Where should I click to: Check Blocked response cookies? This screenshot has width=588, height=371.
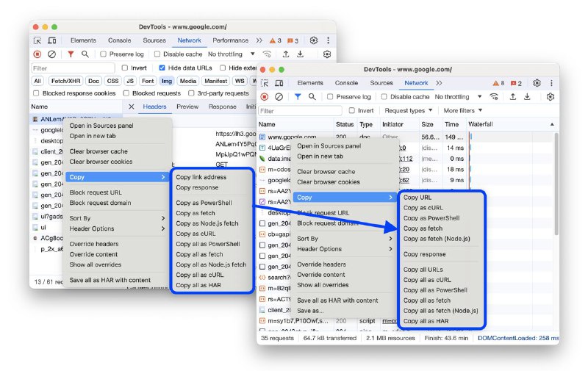[x=36, y=93]
